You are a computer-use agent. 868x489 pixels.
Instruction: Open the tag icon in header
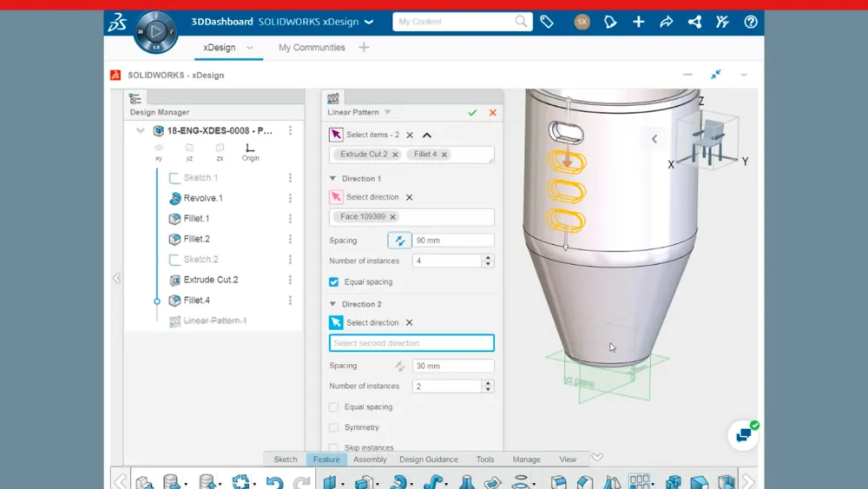pos(547,22)
